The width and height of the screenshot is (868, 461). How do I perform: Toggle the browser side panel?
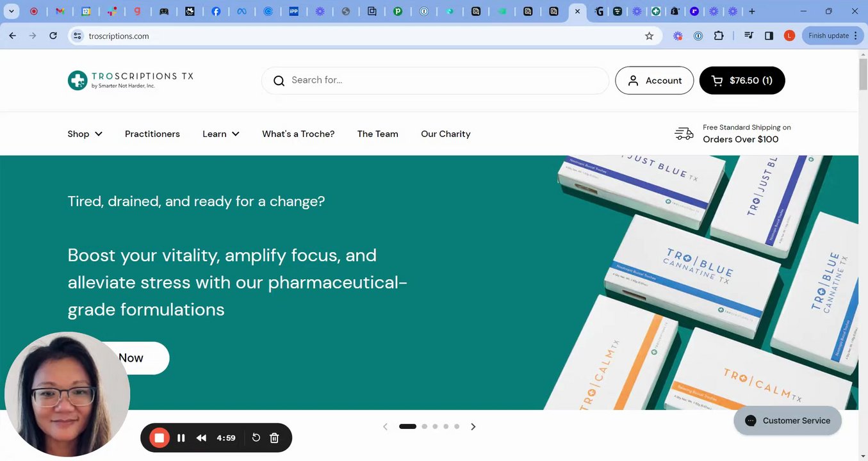coord(769,36)
